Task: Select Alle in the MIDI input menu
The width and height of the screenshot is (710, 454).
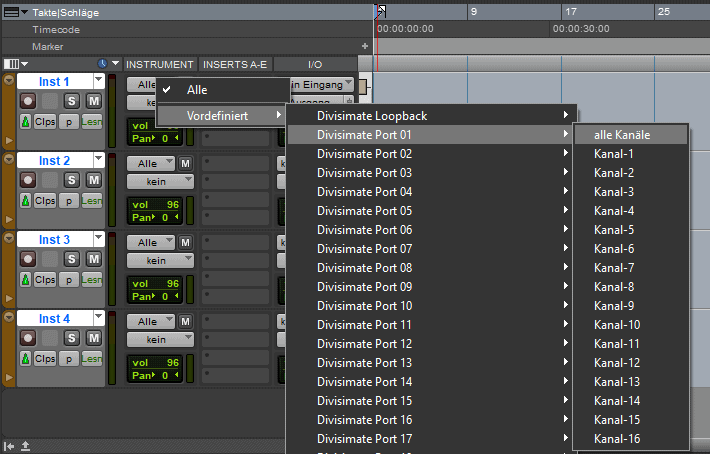Action: 223,90
